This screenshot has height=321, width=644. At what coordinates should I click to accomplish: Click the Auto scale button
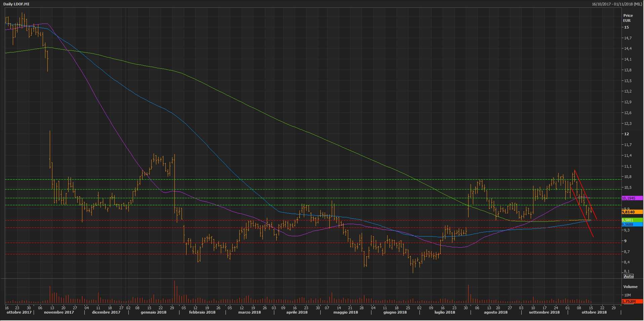(628, 276)
